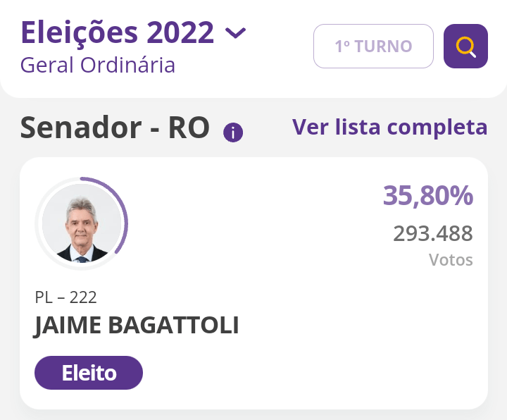The image size is (507, 420).
Task: Click the purple Eleito badge
Action: click(89, 373)
